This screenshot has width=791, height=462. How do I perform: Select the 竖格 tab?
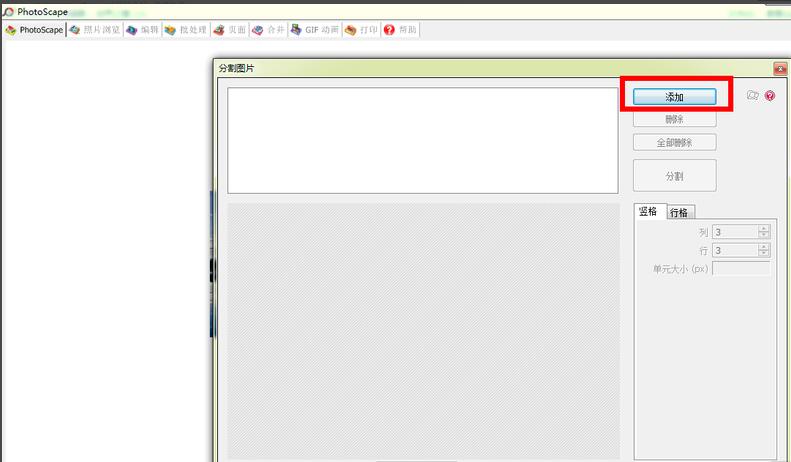(x=648, y=212)
